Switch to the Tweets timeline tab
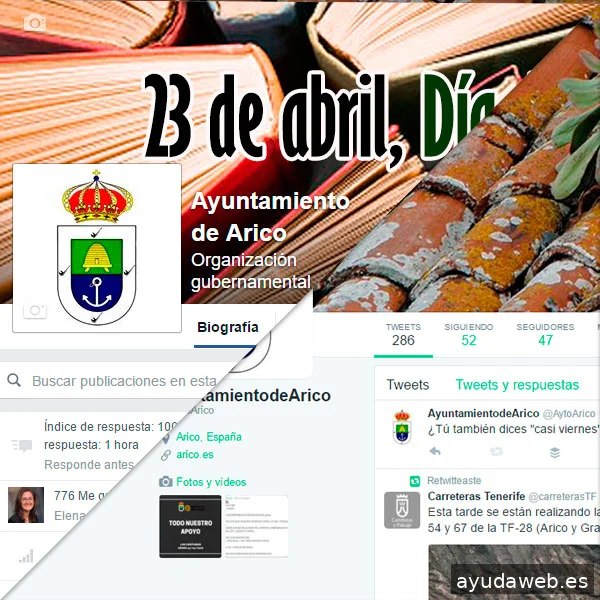Screen dimensions: 600x600 point(408,385)
